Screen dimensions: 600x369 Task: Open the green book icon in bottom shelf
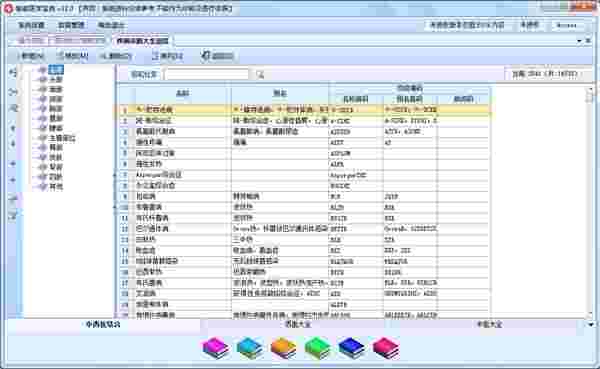click(x=318, y=348)
